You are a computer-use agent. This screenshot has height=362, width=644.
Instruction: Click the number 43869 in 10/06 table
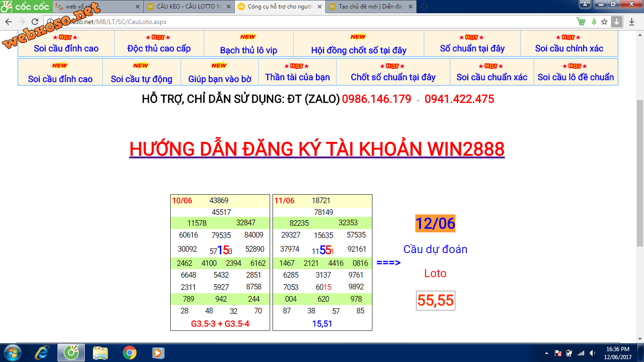tap(219, 200)
